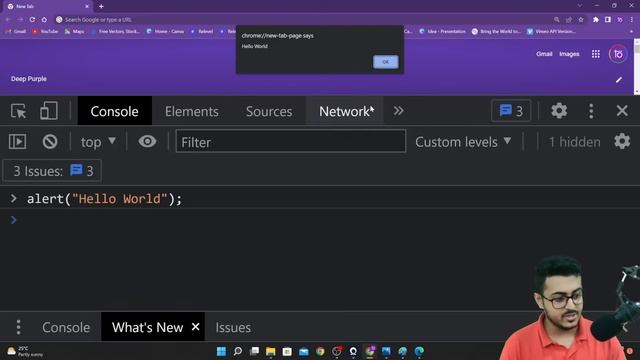Open Windows taskbar search
This screenshot has width=640, height=360.
238,351
